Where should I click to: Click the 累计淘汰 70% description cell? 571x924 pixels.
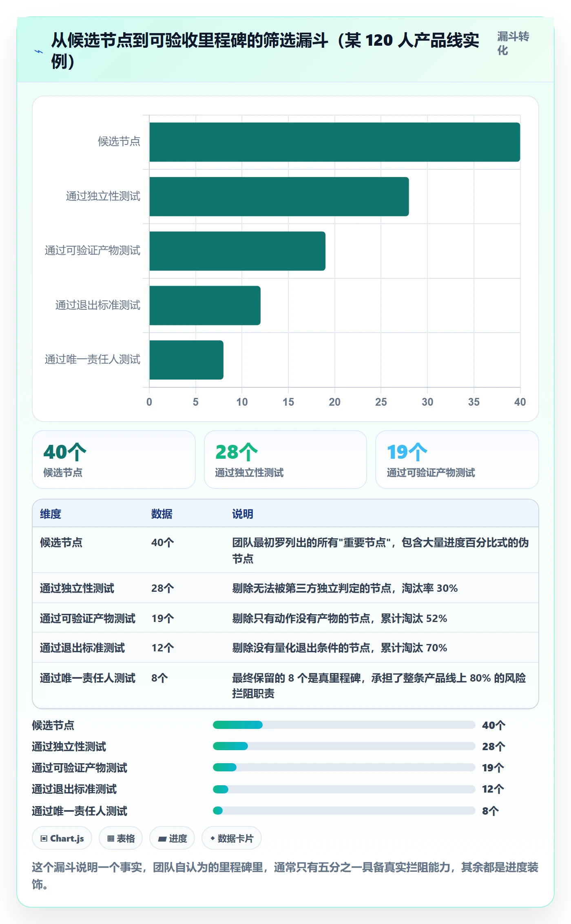[x=340, y=648]
